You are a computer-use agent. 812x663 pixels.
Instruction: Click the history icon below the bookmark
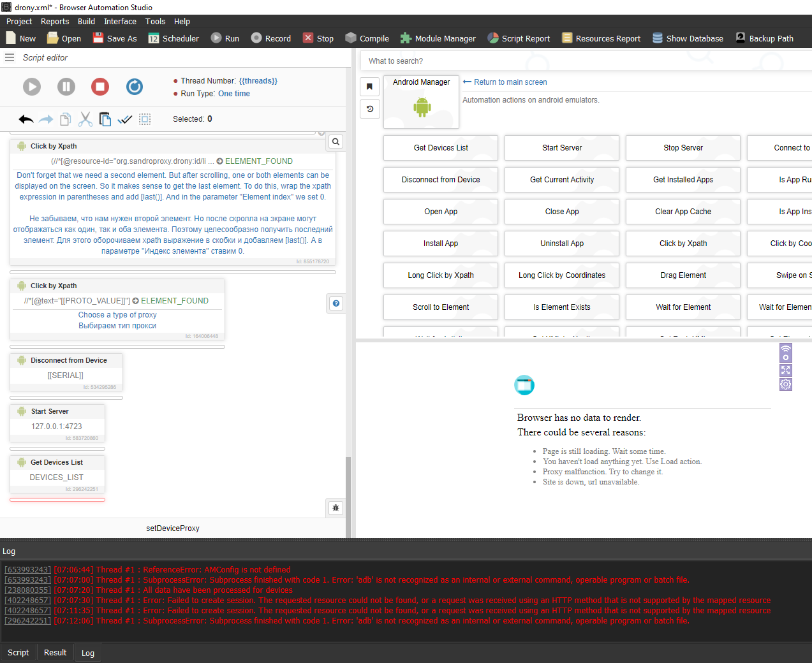[x=370, y=109]
